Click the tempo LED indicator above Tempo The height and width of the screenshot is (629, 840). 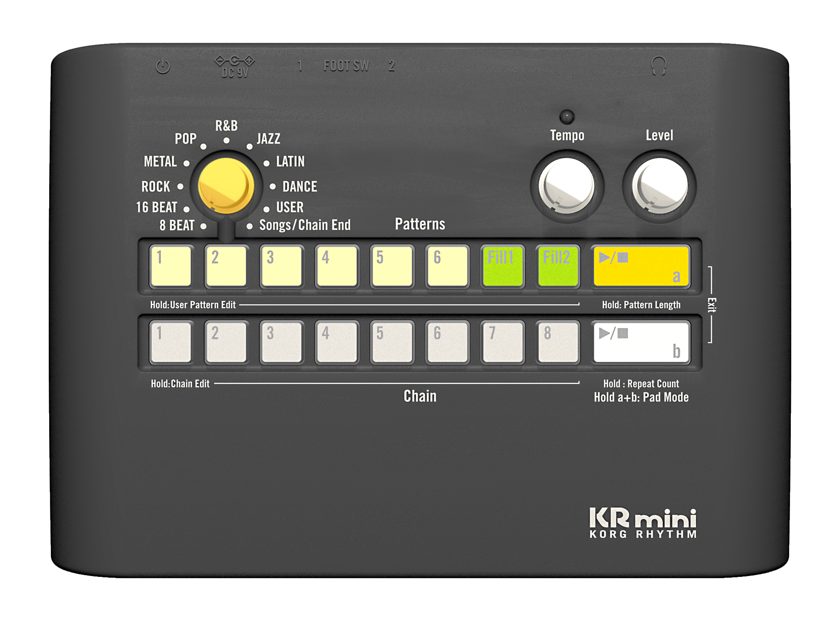(567, 117)
